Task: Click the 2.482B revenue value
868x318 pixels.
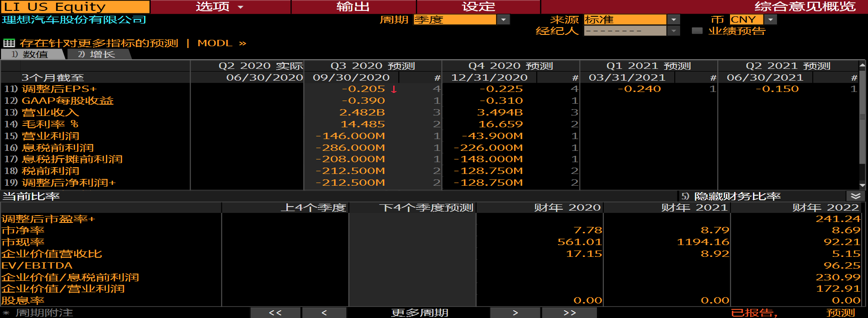Action: click(362, 112)
